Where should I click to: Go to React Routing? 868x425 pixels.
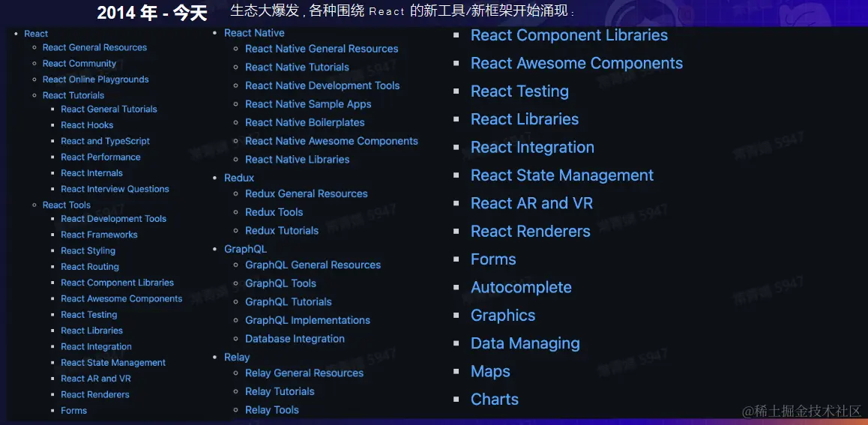pos(90,267)
